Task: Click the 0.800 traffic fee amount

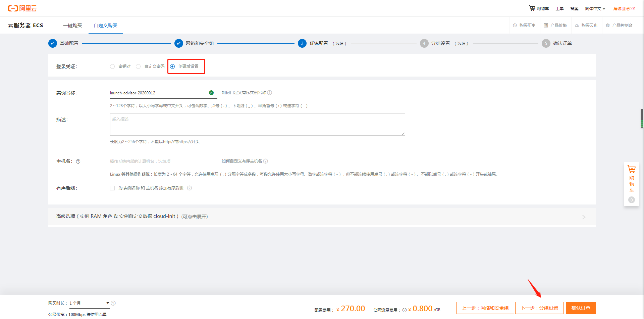Action: [x=423, y=309]
